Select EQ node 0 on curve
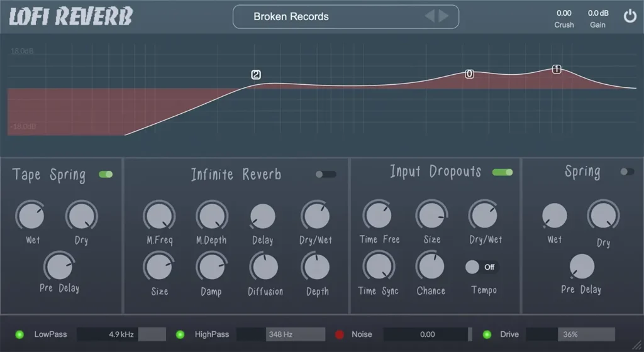 [x=469, y=74]
